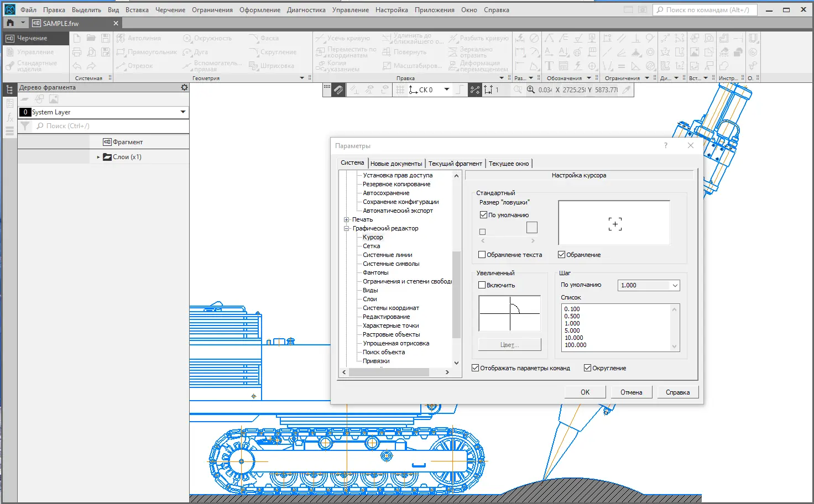The width and height of the screenshot is (814, 504).
Task: Click the open file folder icon
Action: (x=91, y=38)
